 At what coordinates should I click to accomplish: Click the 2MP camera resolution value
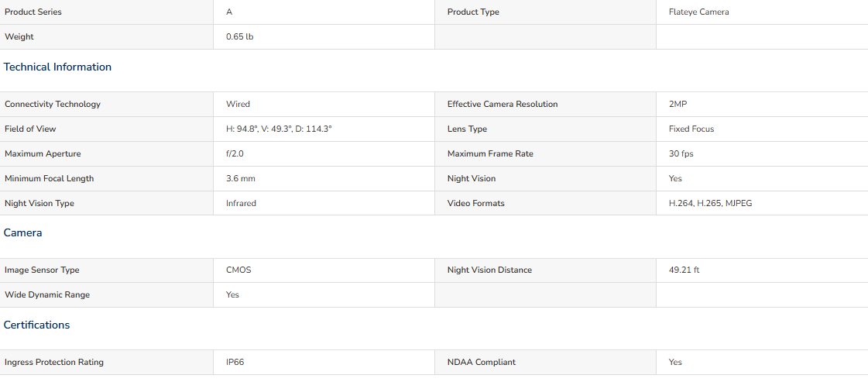(x=678, y=104)
